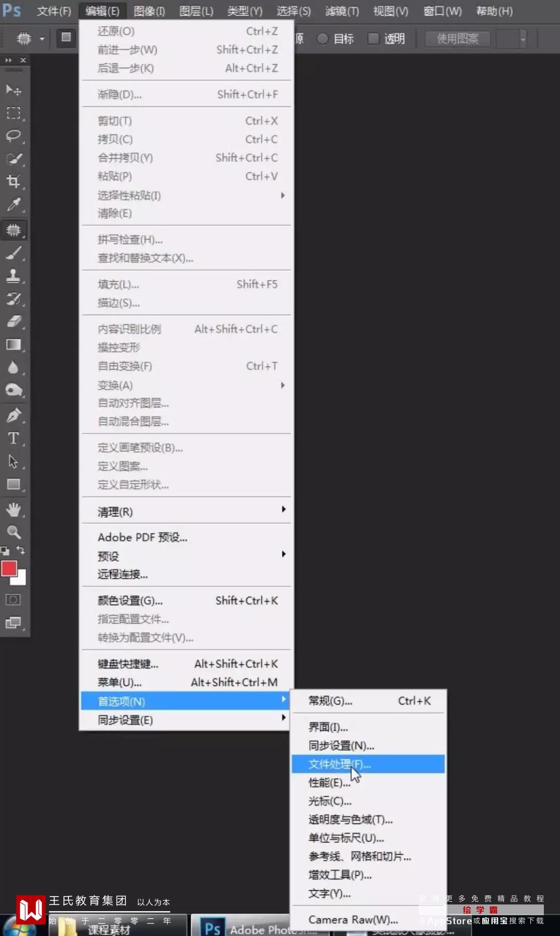The width and height of the screenshot is (560, 936).
Task: Open the 窗口(W) menu
Action: (443, 11)
